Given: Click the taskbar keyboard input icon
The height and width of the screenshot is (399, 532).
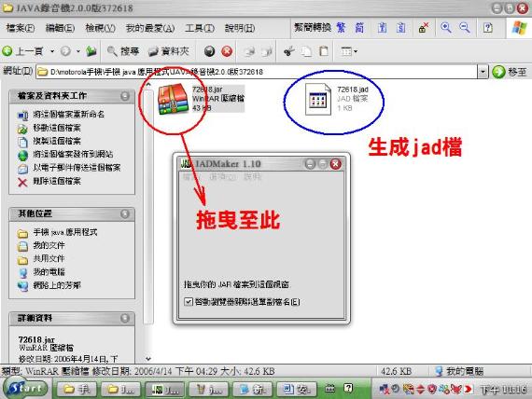Looking at the screenshot, I should point(330,389).
